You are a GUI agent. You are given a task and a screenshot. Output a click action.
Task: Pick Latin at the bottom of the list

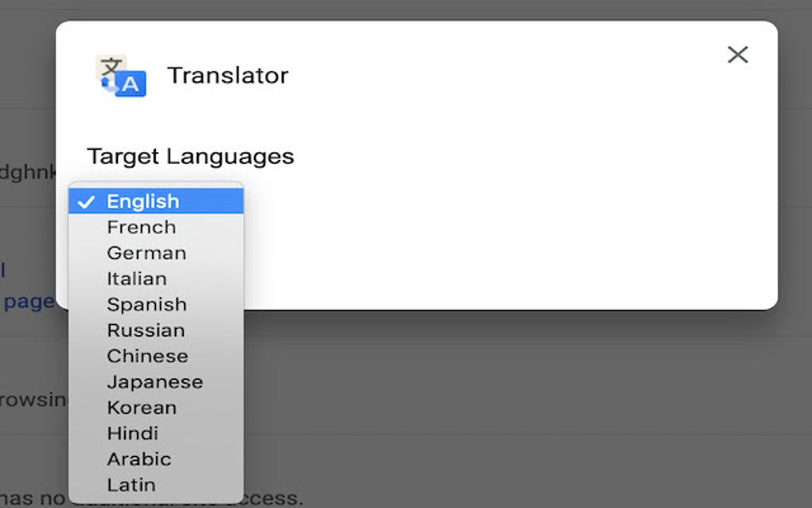pos(131,483)
